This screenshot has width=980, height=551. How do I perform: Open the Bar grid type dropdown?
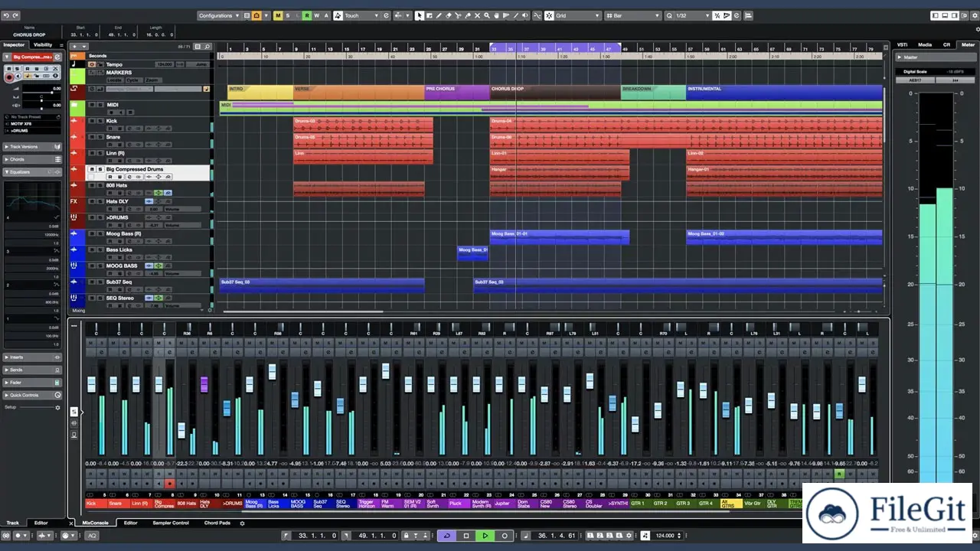coord(632,15)
